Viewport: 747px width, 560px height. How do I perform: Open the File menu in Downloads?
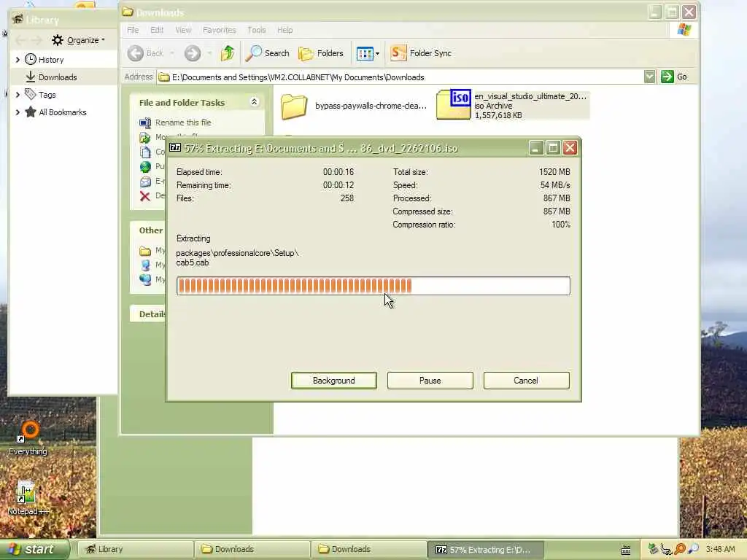133,30
